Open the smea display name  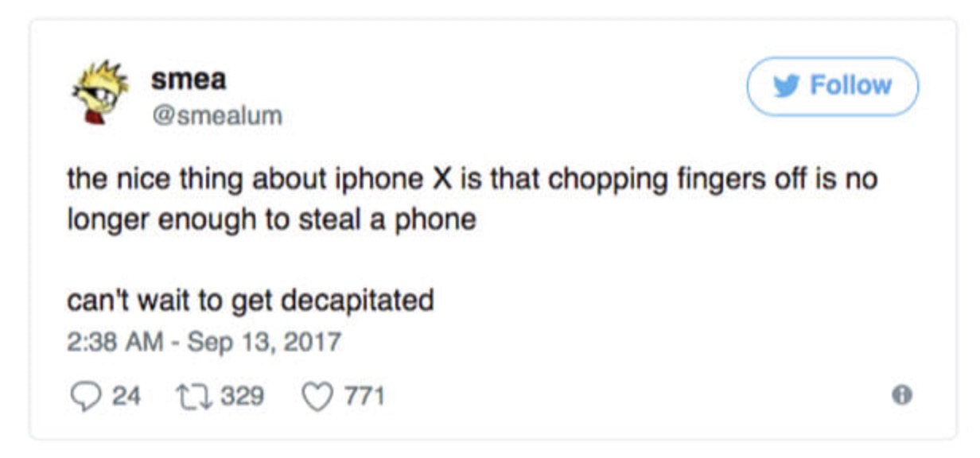pos(189,80)
